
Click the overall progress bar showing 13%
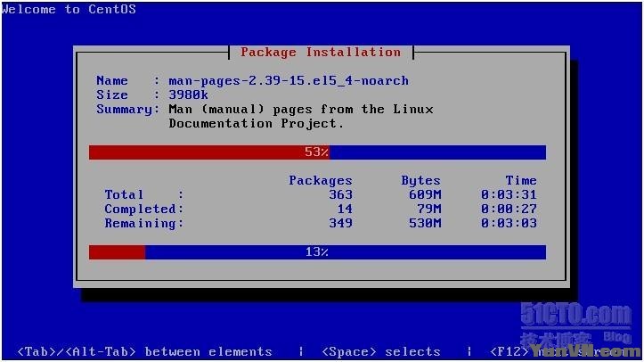pos(317,251)
